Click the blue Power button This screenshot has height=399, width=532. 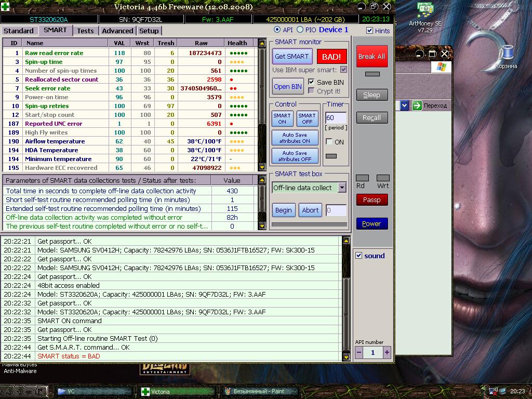click(372, 223)
